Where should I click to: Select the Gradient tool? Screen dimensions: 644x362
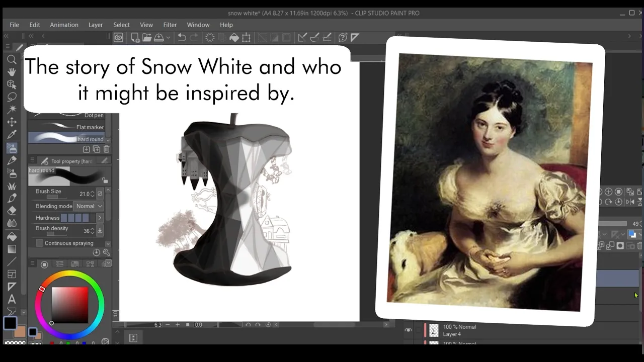click(12, 249)
